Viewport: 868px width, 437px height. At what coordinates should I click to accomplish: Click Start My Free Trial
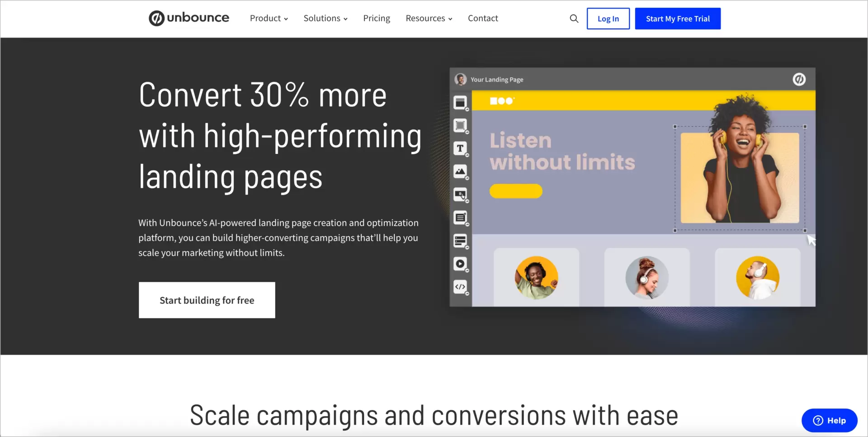click(677, 19)
